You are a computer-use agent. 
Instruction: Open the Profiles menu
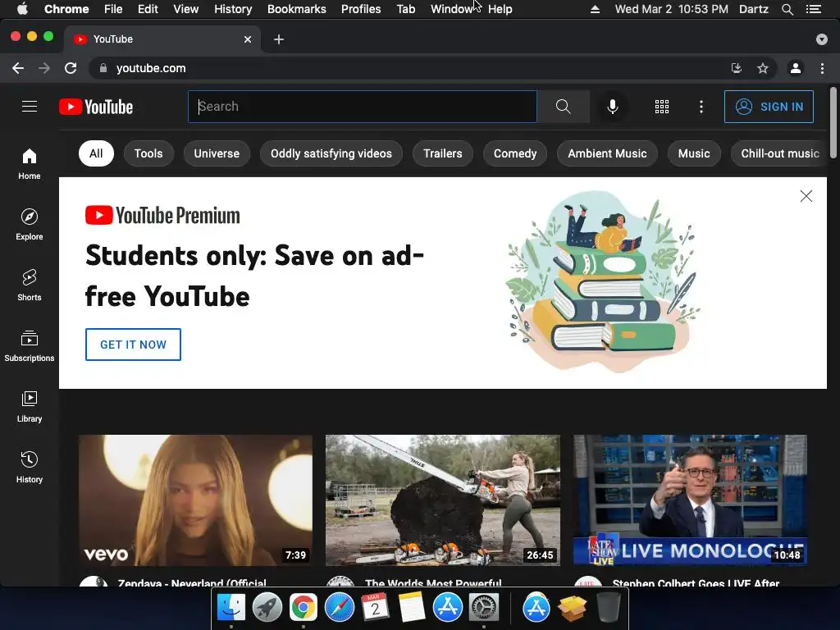tap(361, 9)
